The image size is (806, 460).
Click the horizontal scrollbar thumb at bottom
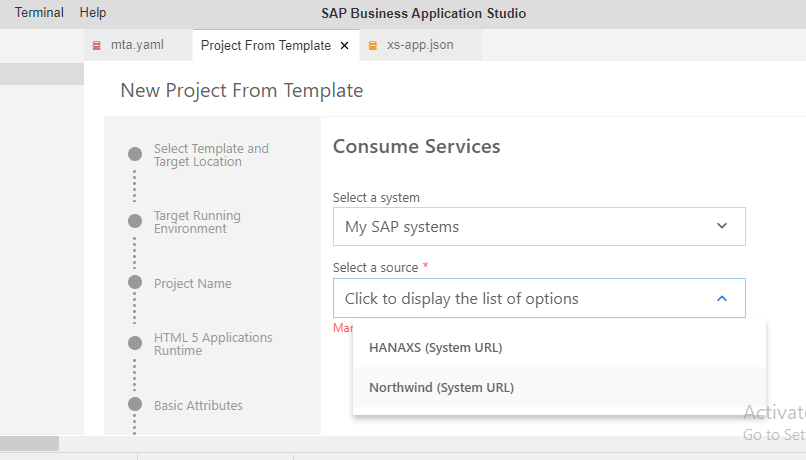[29, 443]
